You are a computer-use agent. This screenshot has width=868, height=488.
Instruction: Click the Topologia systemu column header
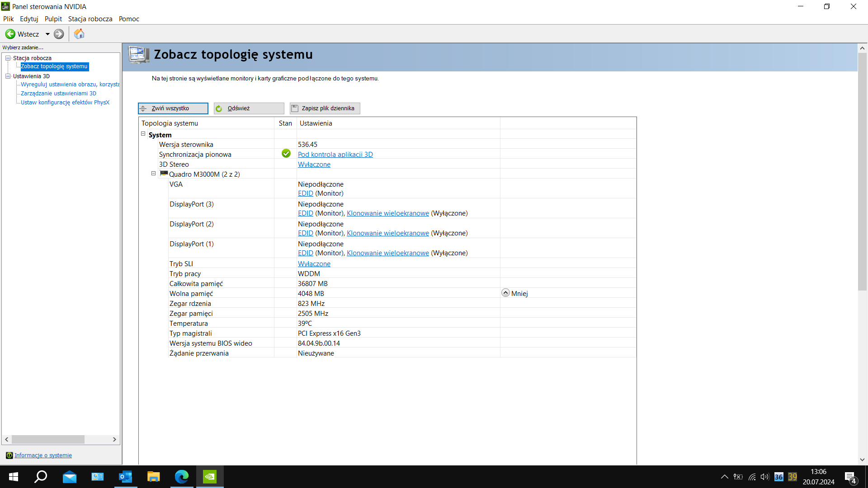tap(207, 123)
